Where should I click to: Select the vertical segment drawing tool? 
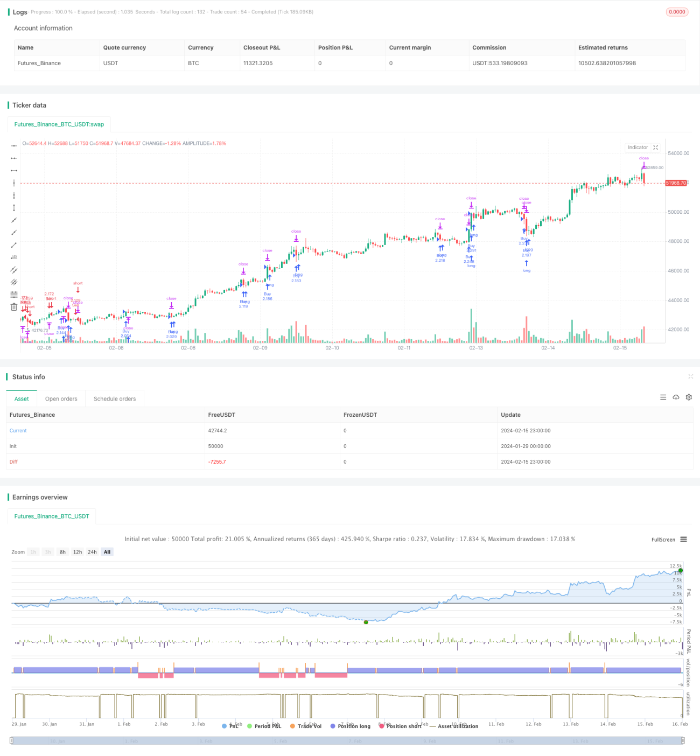click(14, 207)
